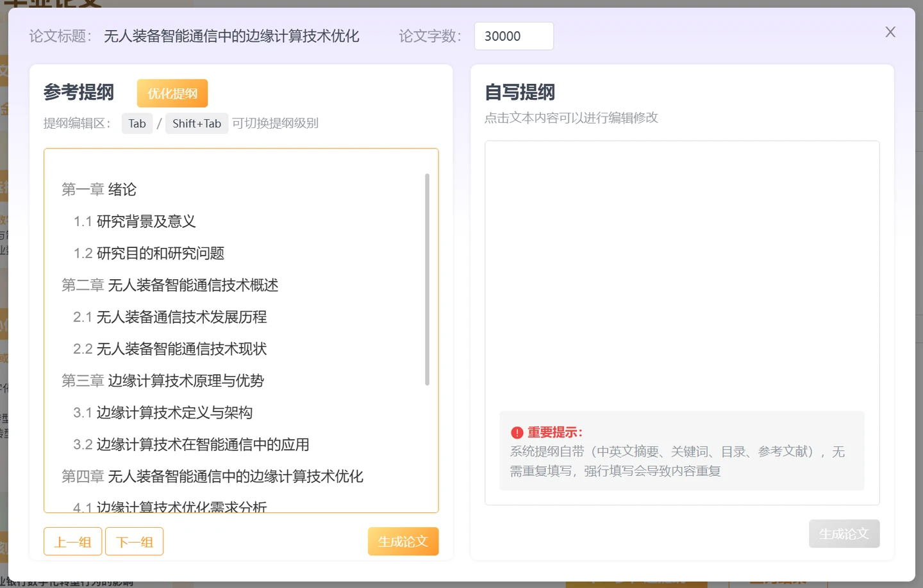
Task: Click outline entry 2.1 无人装备通信技术发展历程
Action: click(170, 317)
